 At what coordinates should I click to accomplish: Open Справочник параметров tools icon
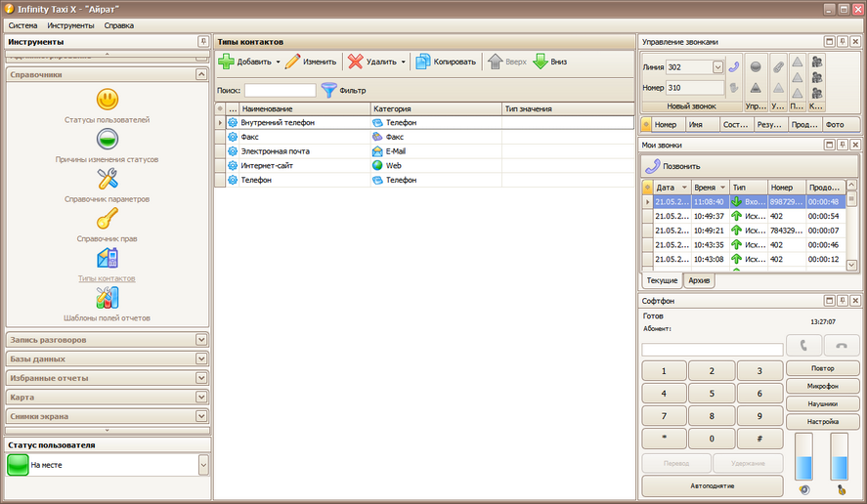point(108,179)
